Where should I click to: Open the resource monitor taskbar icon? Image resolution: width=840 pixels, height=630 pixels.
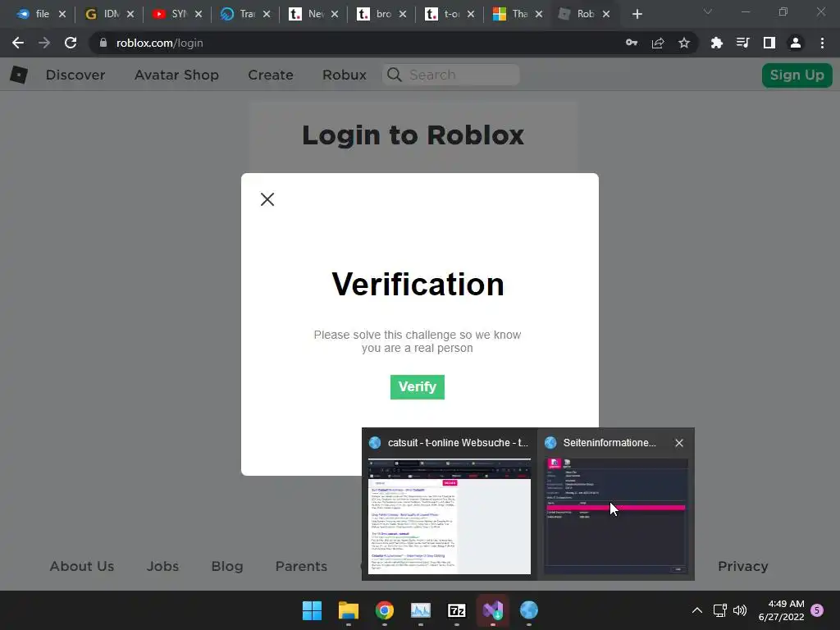pyautogui.click(x=421, y=610)
